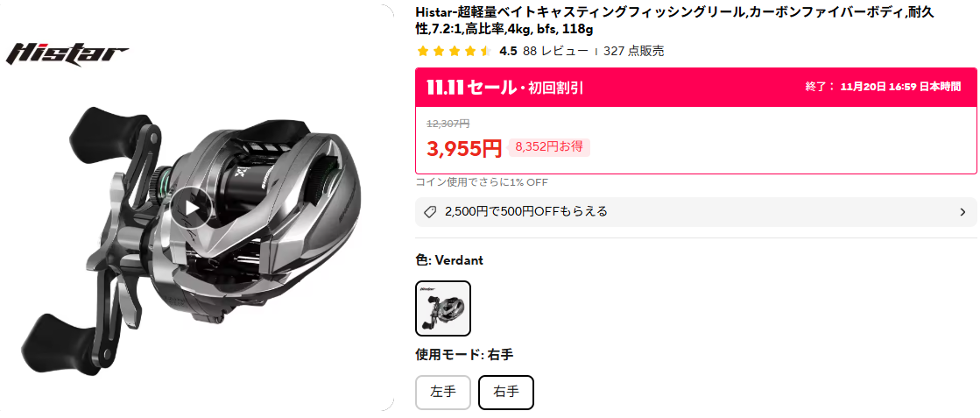Click the コイン使用でさらに1% OFF text
The image size is (980, 418).
[482, 182]
